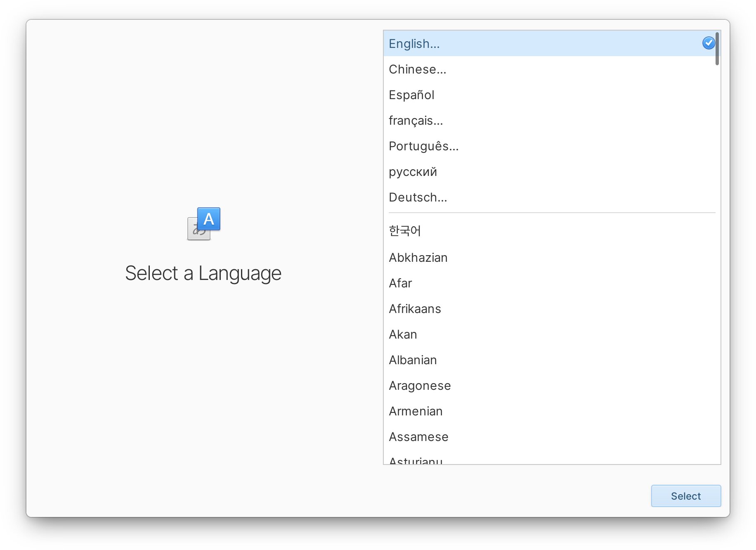Expand the français language variants
This screenshot has height=550, width=756.
click(x=416, y=121)
